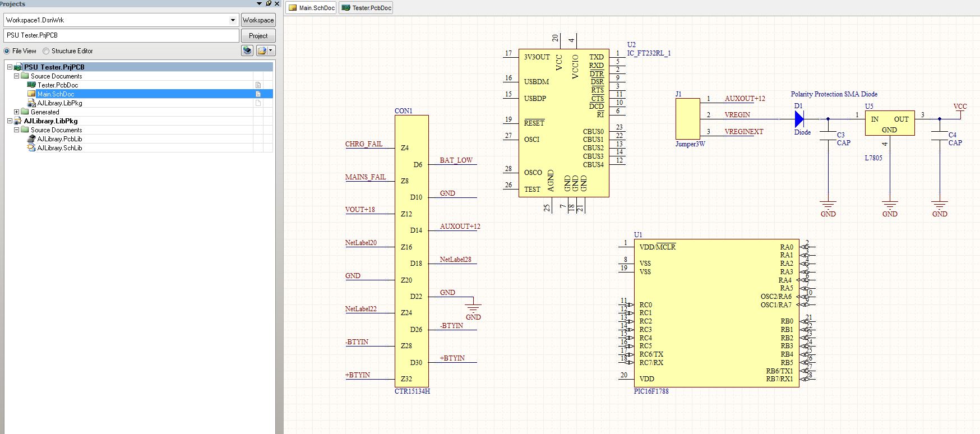Viewport: 980px width, 434px height.
Task: Click the NetLabel28 net label
Action: [455, 260]
